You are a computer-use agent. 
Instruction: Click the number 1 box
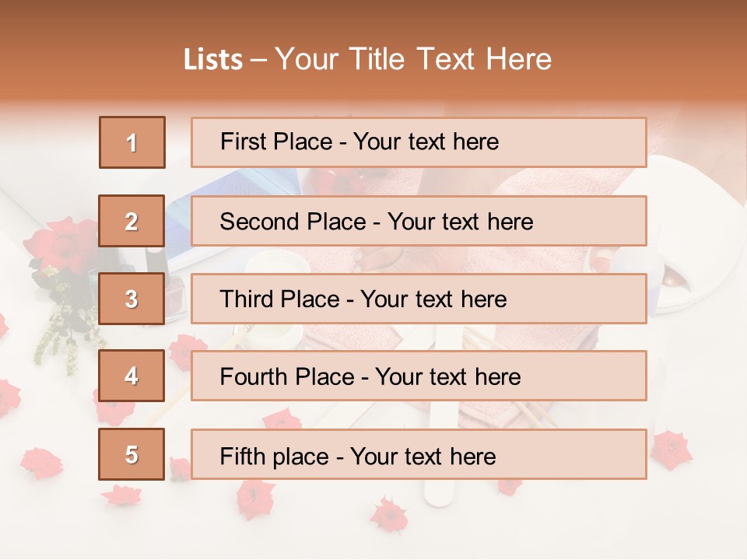[x=132, y=142]
